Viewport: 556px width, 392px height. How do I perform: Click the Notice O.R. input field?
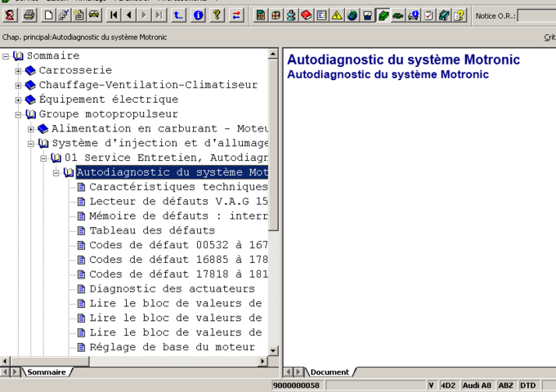(536, 16)
